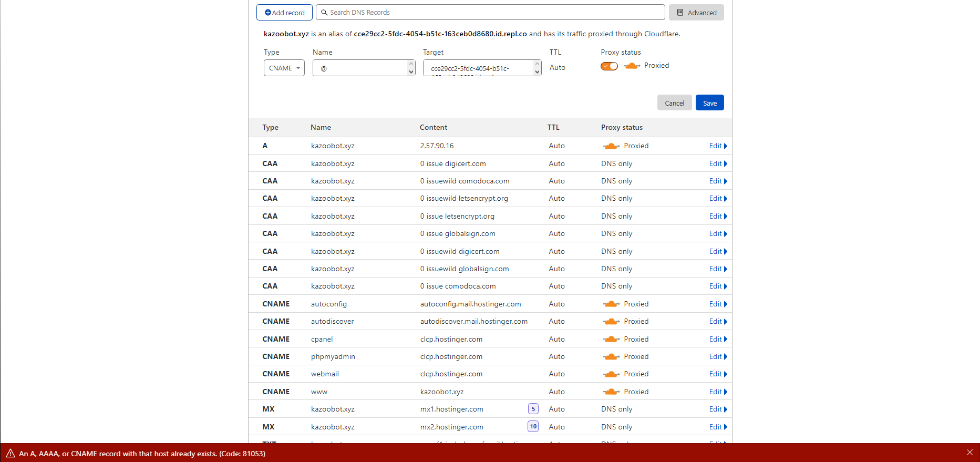Toggle the Proxy status switch off
980x462 pixels.
[609, 66]
